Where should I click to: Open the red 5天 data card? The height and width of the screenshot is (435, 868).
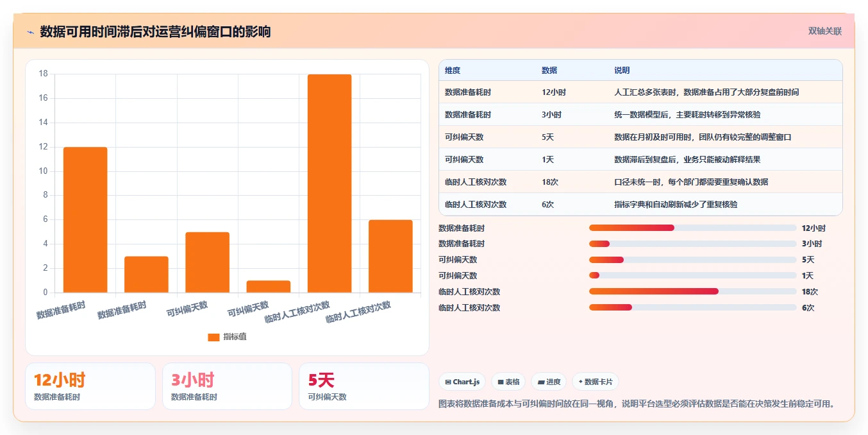point(364,386)
